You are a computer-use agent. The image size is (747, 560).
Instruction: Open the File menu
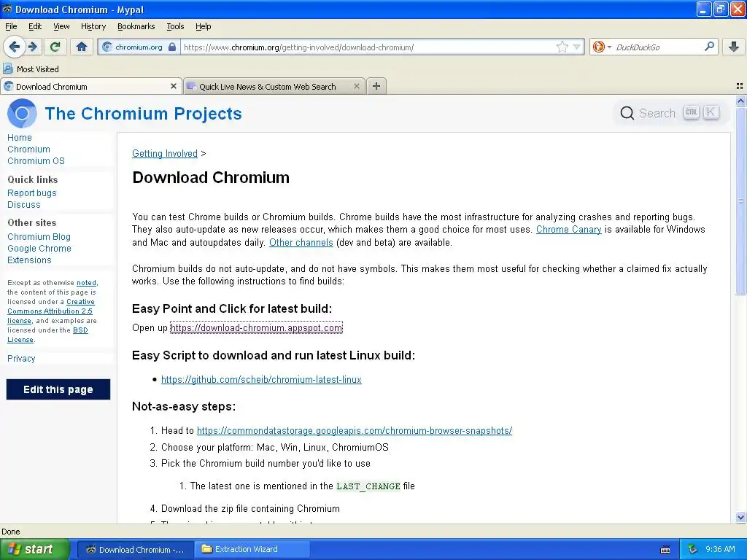click(x=11, y=26)
